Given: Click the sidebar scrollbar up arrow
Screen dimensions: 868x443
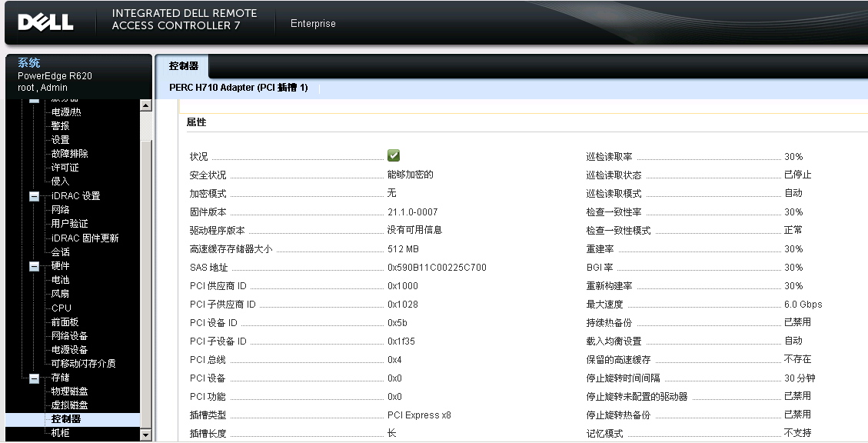Looking at the screenshot, I should (x=146, y=105).
